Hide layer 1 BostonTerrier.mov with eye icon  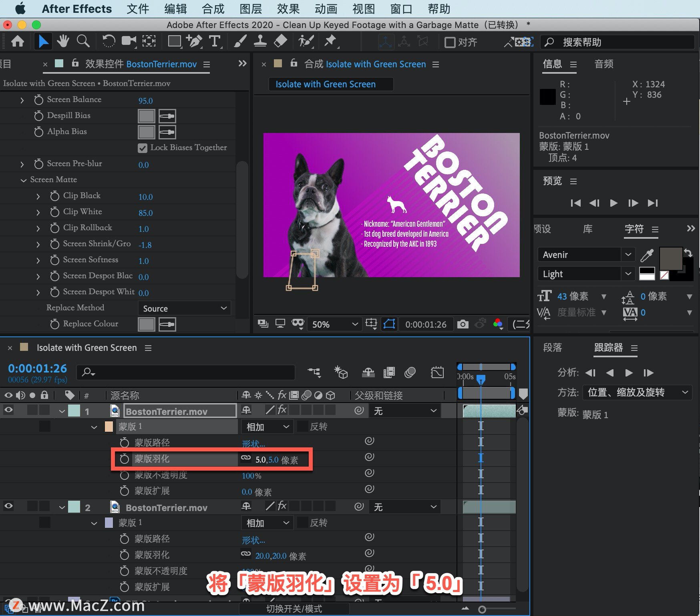point(8,410)
